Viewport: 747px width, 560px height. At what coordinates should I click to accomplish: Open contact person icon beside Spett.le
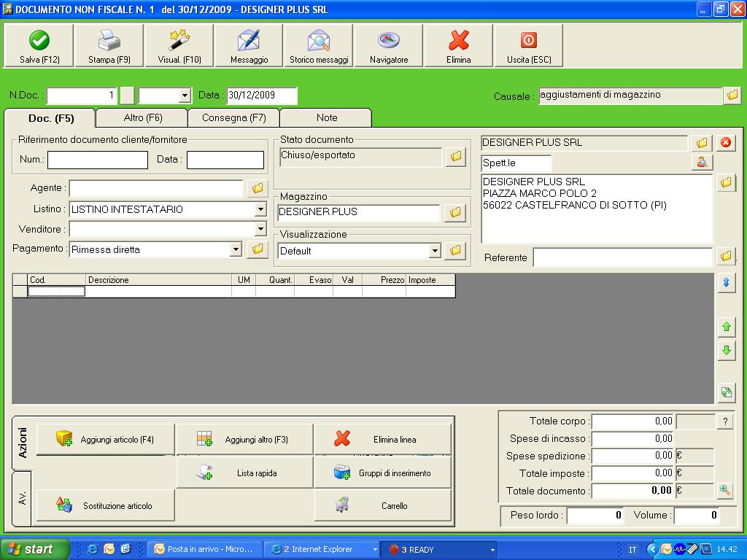pyautogui.click(x=702, y=162)
